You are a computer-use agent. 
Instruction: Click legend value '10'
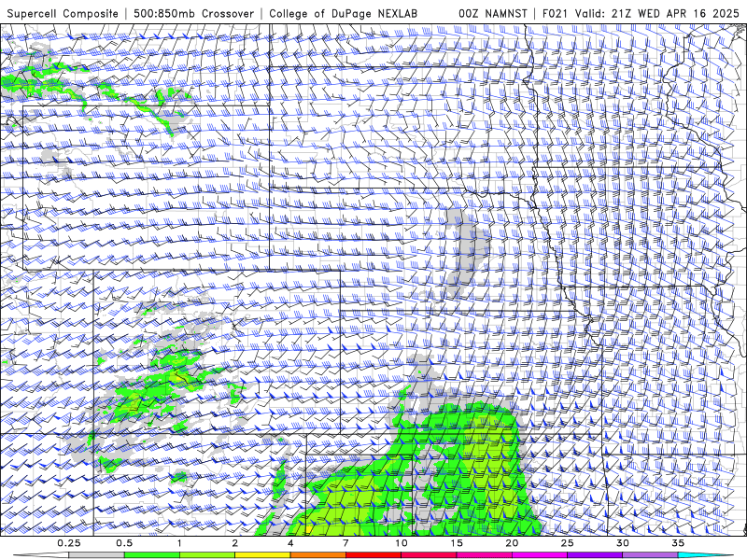(402, 543)
